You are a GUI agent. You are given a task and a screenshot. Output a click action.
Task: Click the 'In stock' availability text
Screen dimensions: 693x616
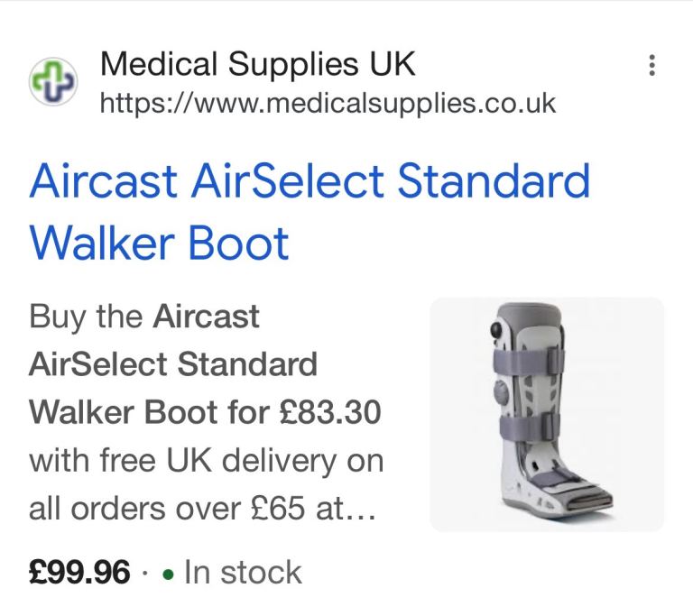242,572
